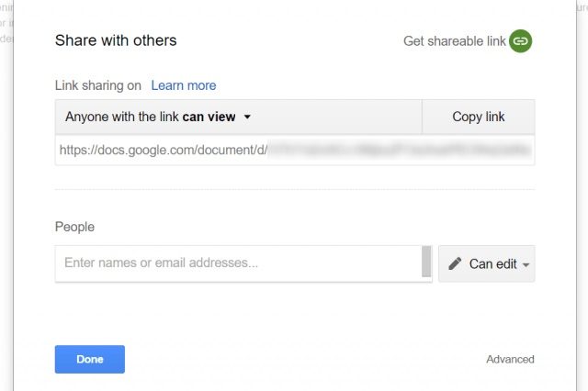Click the small arrow after 'can view'
This screenshot has height=391, width=588.
pos(248,117)
